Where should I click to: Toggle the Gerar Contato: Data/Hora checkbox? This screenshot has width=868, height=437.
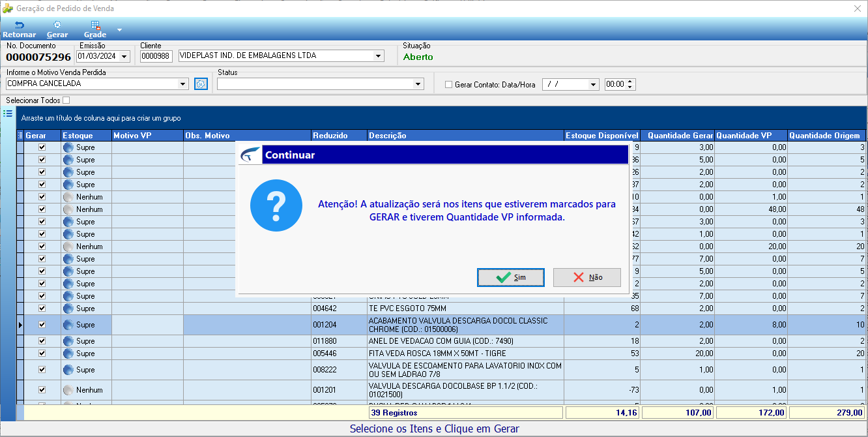pyautogui.click(x=448, y=84)
